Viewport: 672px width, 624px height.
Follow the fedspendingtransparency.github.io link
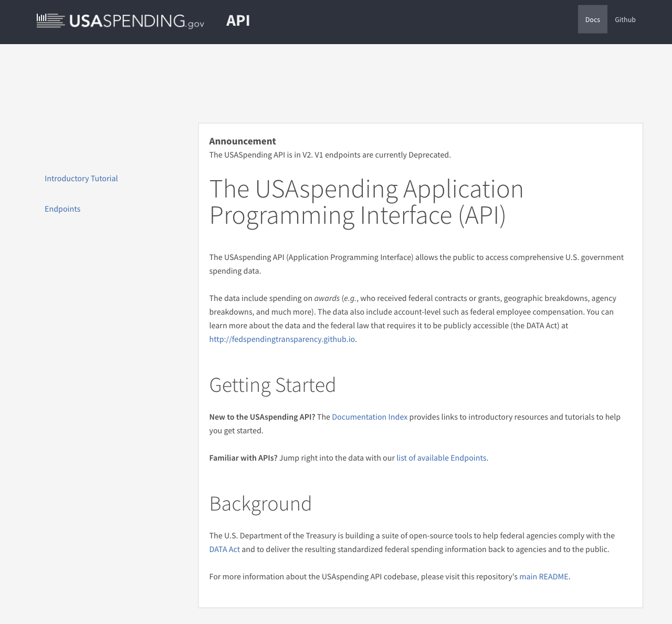coord(282,339)
